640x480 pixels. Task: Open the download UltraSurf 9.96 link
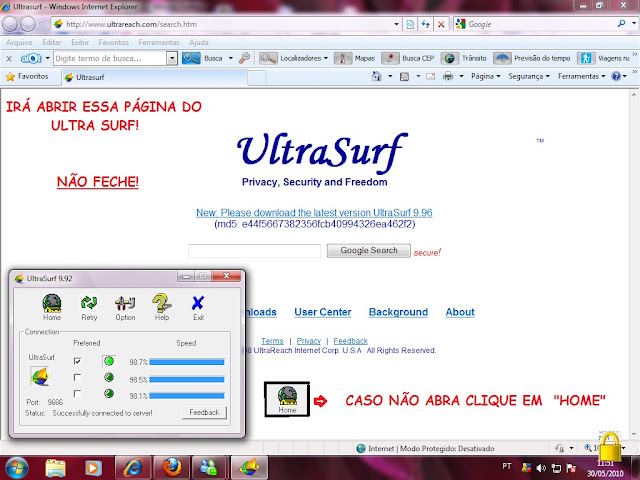coord(314,213)
